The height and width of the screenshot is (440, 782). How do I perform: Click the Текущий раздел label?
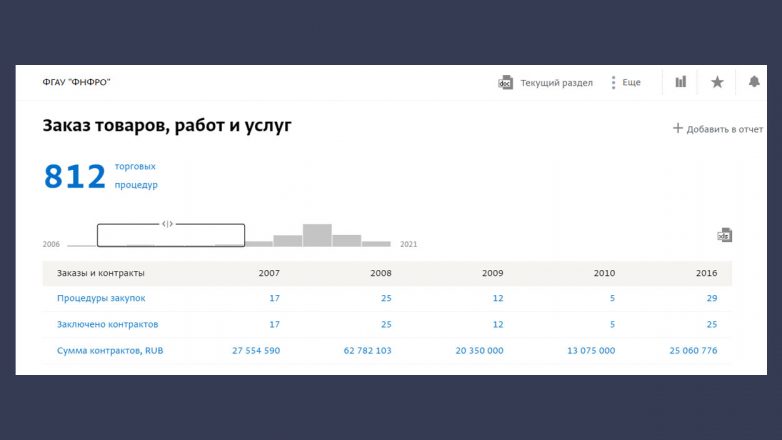tap(556, 83)
